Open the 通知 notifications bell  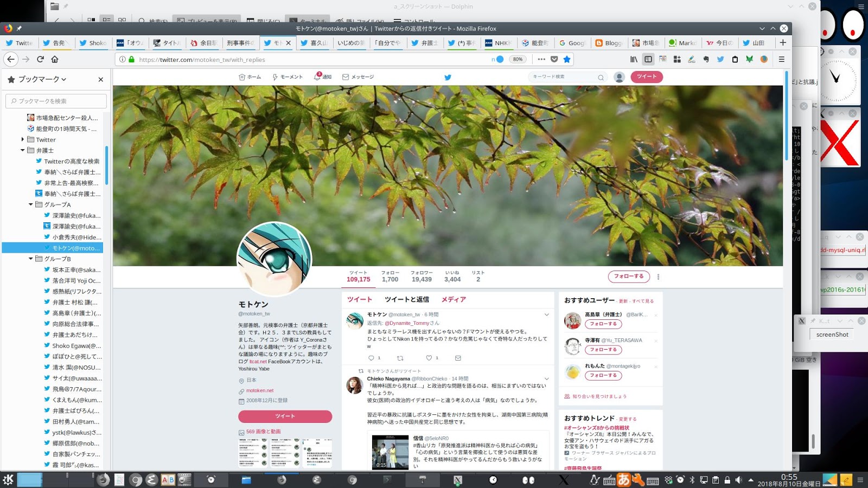click(x=322, y=76)
